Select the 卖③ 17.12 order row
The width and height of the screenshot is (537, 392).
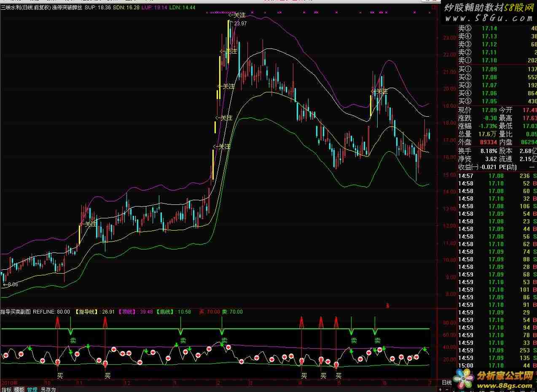point(497,44)
